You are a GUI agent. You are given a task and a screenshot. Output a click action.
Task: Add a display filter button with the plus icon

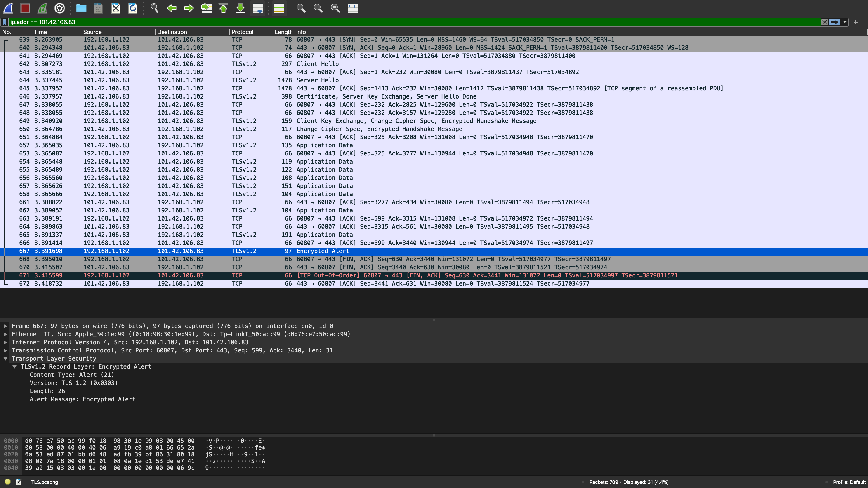coord(856,22)
